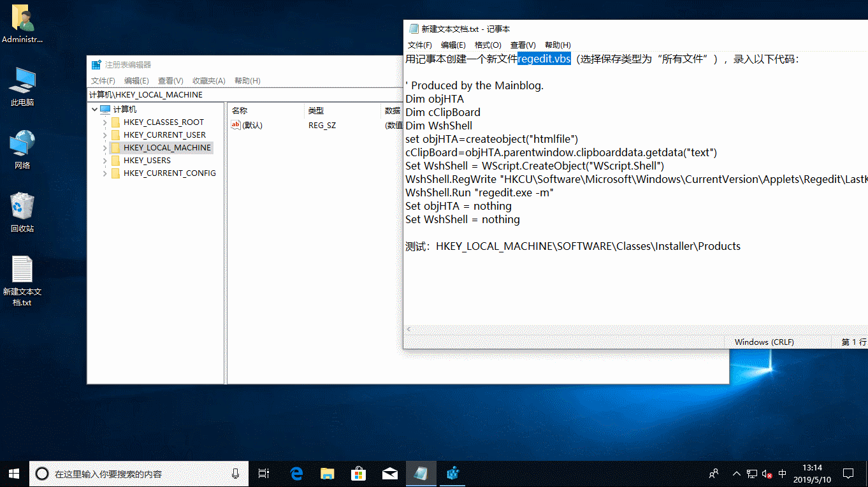
Task: Expand the HKEY_USERS node
Action: pyautogui.click(x=105, y=160)
